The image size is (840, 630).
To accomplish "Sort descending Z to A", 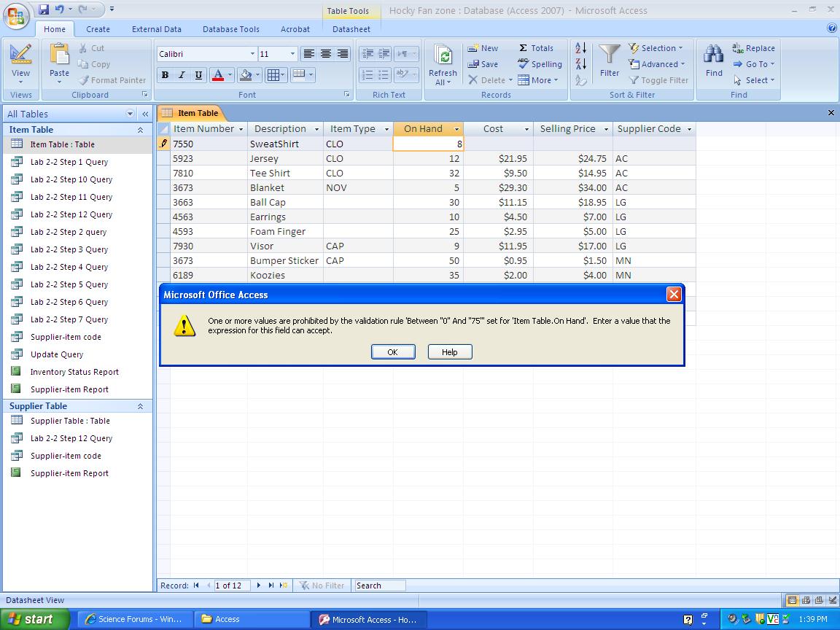I will coord(580,64).
